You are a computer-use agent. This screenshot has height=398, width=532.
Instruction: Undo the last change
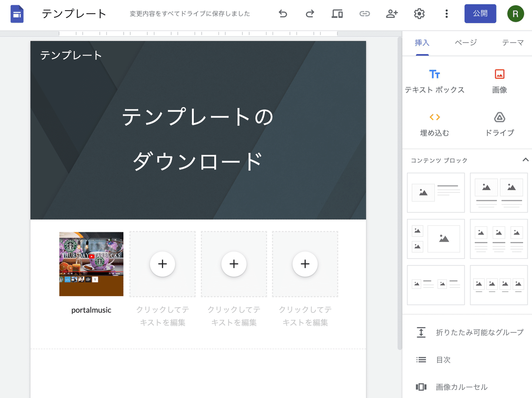click(x=283, y=14)
